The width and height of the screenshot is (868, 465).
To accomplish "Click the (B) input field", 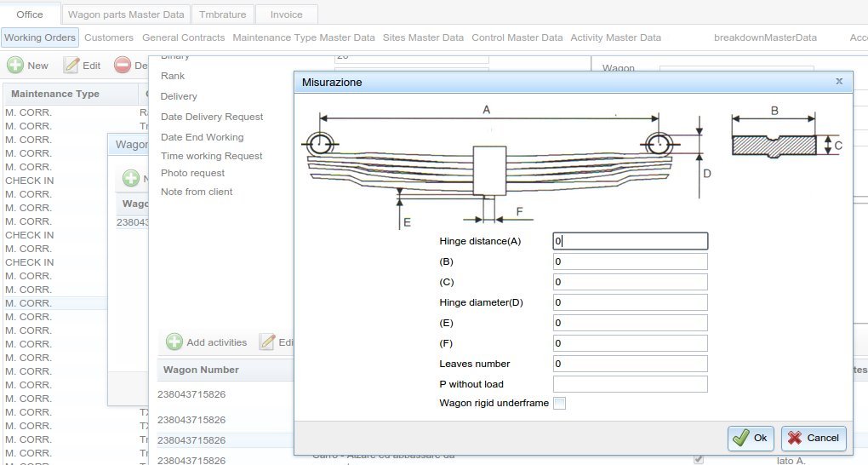I will (x=630, y=261).
